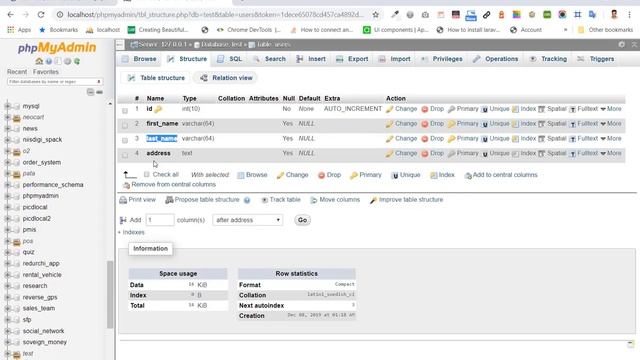Expand the quiz database node

[7, 252]
